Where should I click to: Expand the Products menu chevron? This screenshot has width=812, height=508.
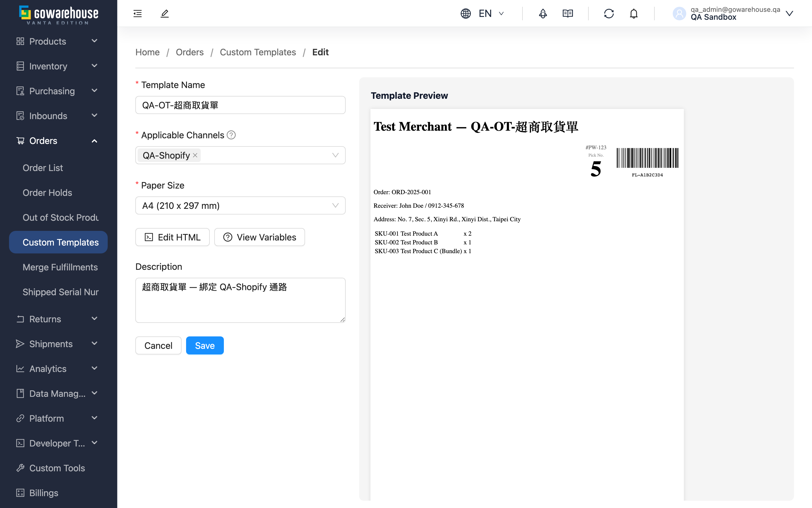[x=95, y=41]
